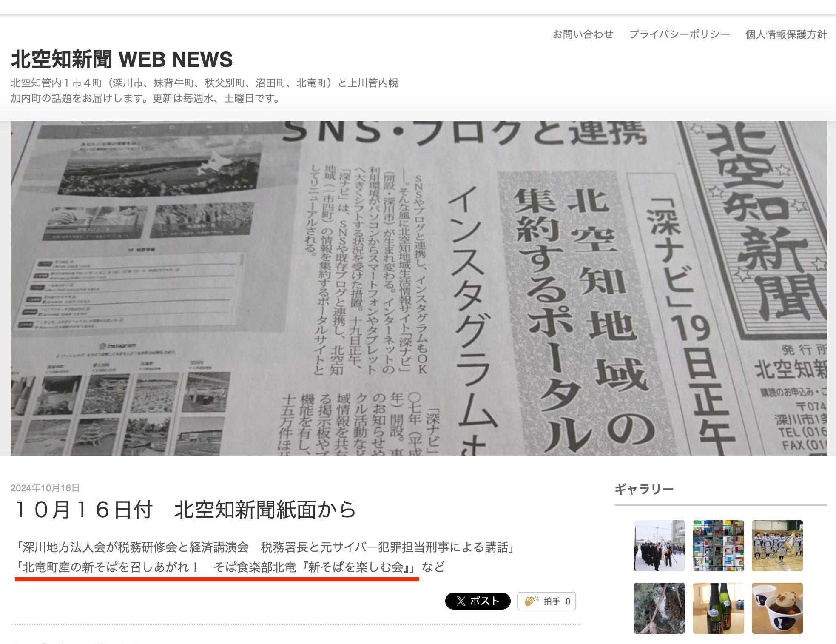Click the X logo icon in the ポスト button
The width and height of the screenshot is (836, 644).
coord(462,601)
